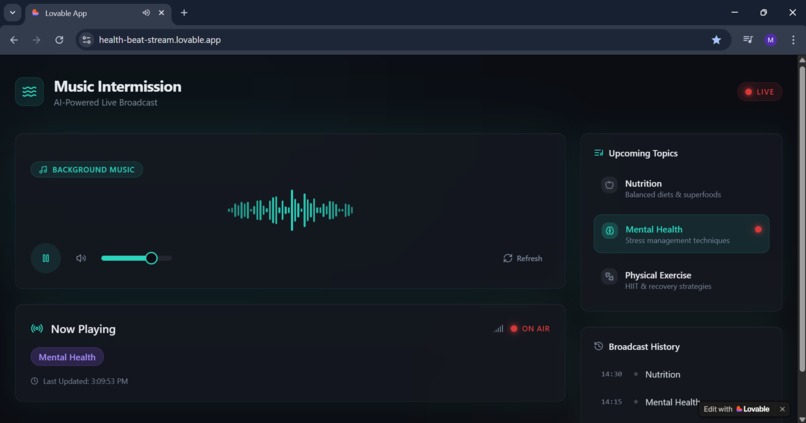Close the Lovable App tab
Image resolution: width=806 pixels, height=423 pixels.
161,13
